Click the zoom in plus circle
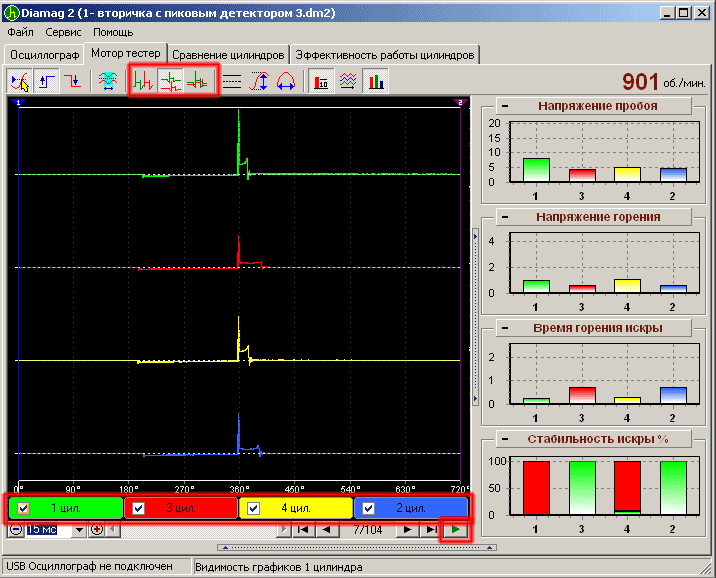 [x=97, y=530]
